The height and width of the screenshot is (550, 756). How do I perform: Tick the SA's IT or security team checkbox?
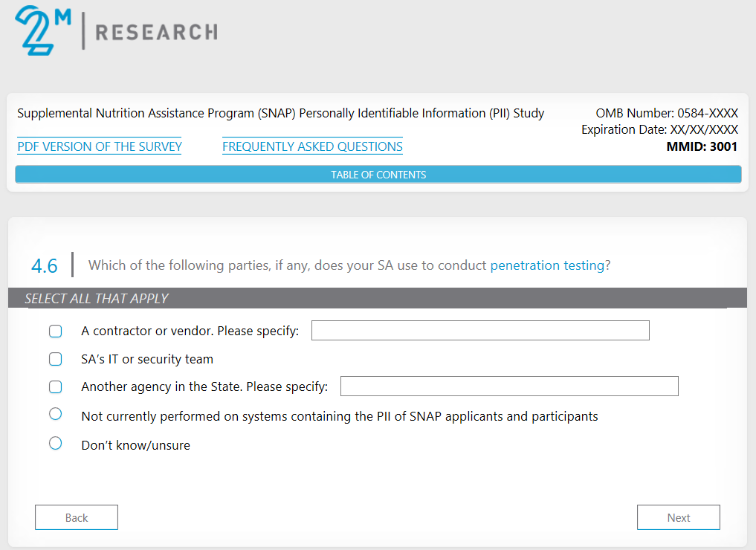pos(56,360)
